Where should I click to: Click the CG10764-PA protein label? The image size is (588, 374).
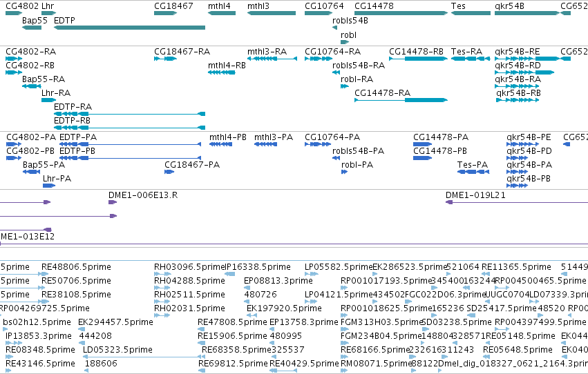coord(332,137)
